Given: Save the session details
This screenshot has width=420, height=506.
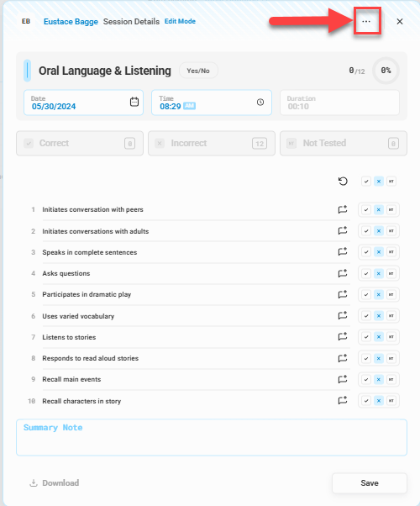Looking at the screenshot, I should 370,483.
